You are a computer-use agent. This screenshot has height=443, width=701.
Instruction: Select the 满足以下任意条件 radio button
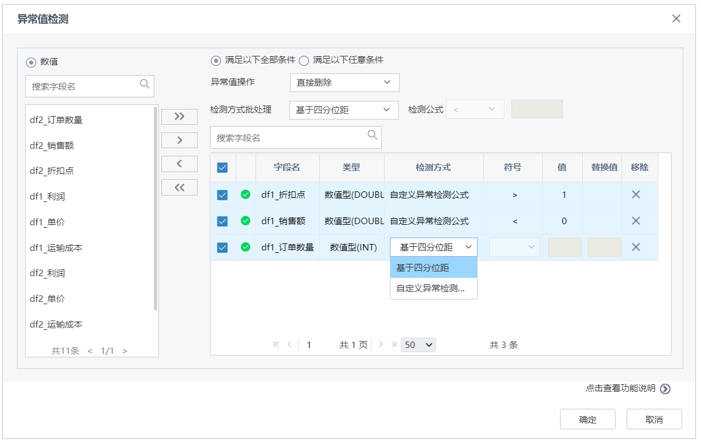tap(304, 60)
